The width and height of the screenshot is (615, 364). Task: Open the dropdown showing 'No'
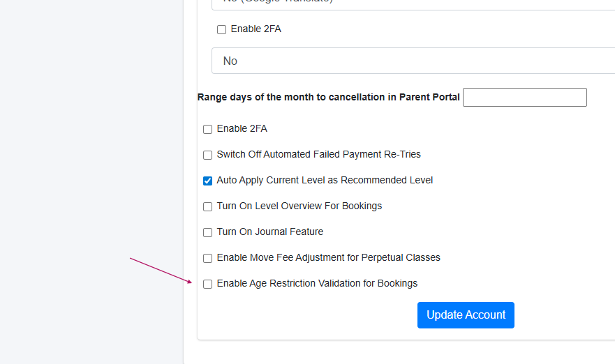413,61
